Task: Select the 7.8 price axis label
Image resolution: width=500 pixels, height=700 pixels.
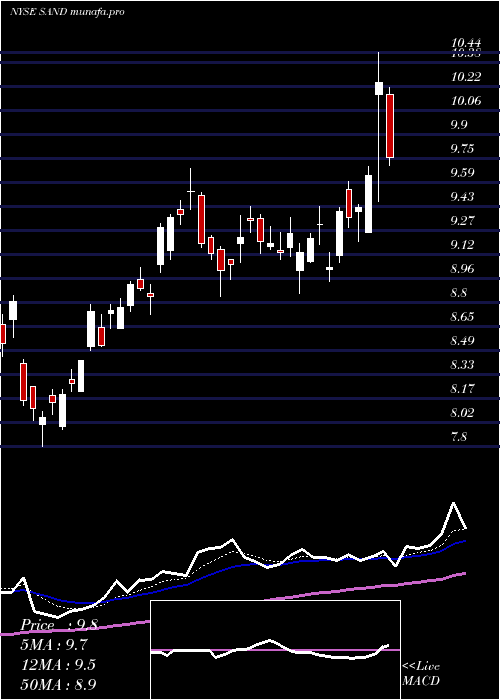Action: 459,437
